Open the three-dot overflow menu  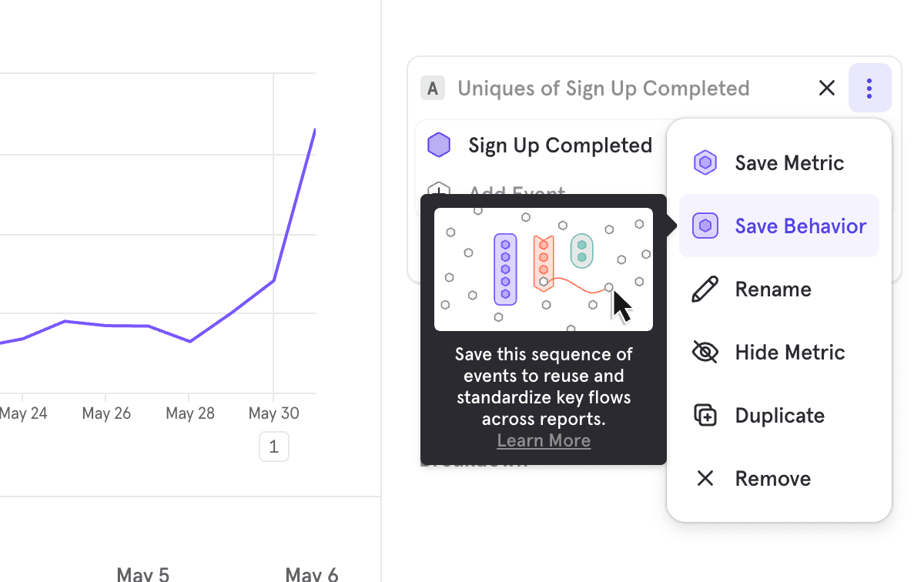(870, 88)
